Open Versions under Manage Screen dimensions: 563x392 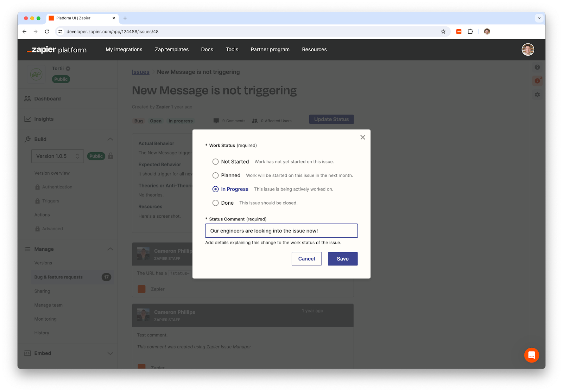[x=43, y=263]
